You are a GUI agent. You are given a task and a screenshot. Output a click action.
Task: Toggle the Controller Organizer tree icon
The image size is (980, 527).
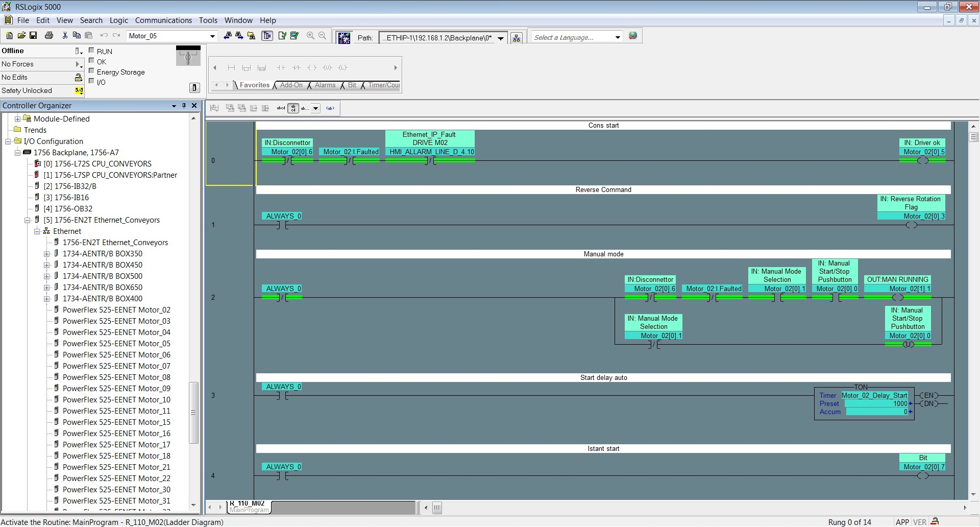click(x=267, y=36)
